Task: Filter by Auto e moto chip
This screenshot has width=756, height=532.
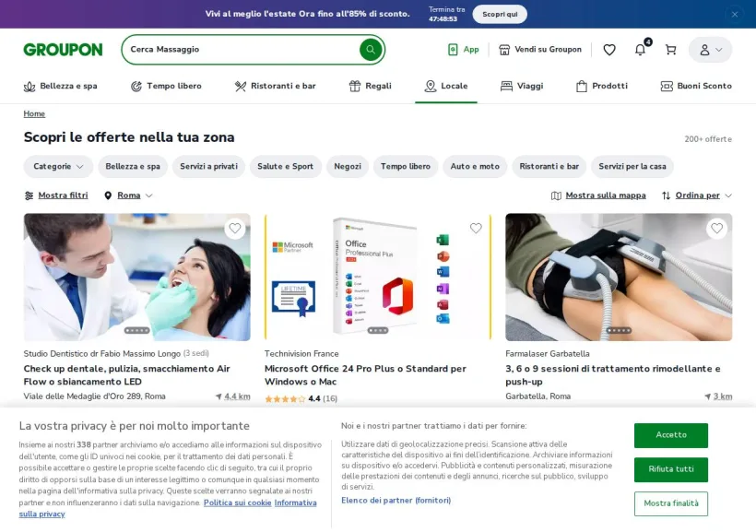Action: (x=475, y=166)
